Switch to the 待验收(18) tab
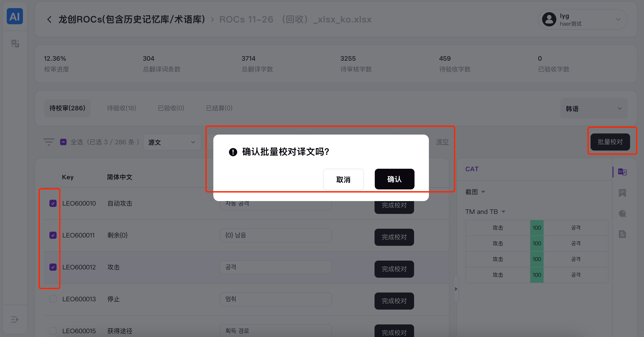The height and width of the screenshot is (337, 644). click(x=121, y=108)
